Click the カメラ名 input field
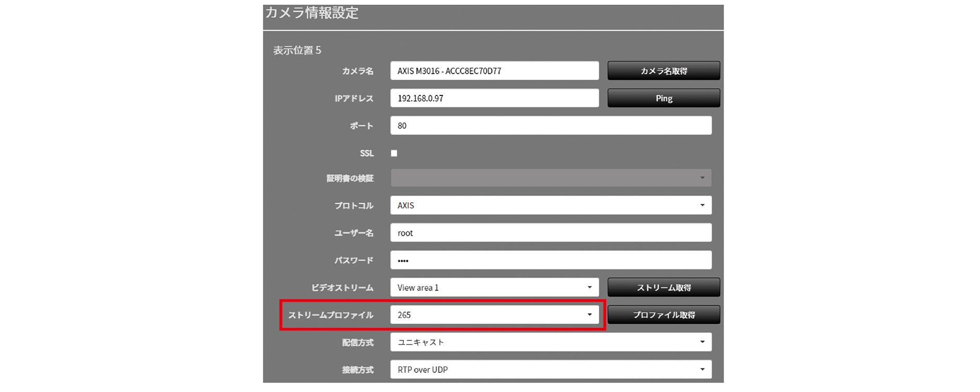This screenshot has height=392, width=980. [495, 71]
